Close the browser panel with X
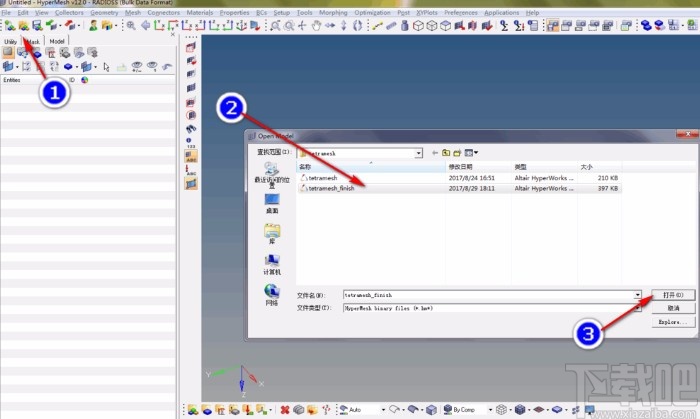 tap(173, 34)
